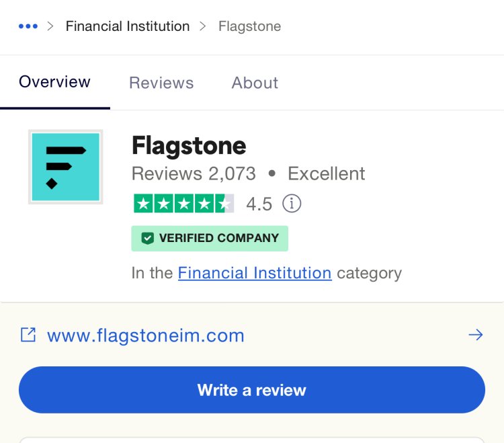Click the external link icon

click(x=28, y=335)
